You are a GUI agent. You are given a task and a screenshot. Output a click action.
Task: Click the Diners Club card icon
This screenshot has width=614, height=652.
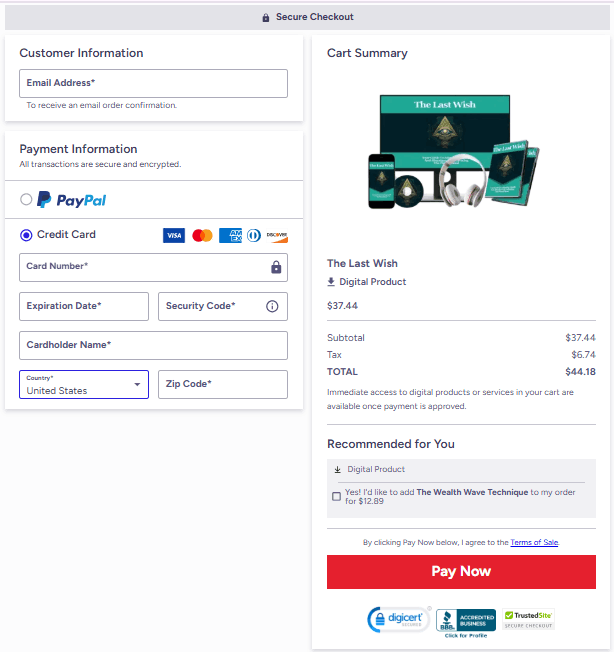[x=254, y=236]
